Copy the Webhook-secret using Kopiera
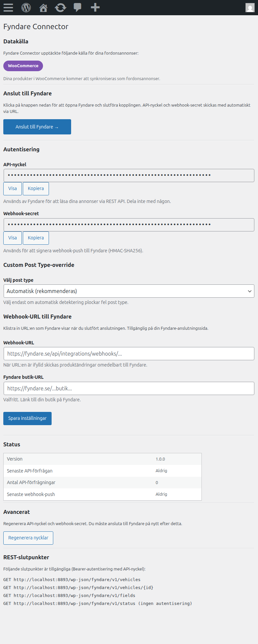This screenshot has width=258, height=644. [x=36, y=238]
